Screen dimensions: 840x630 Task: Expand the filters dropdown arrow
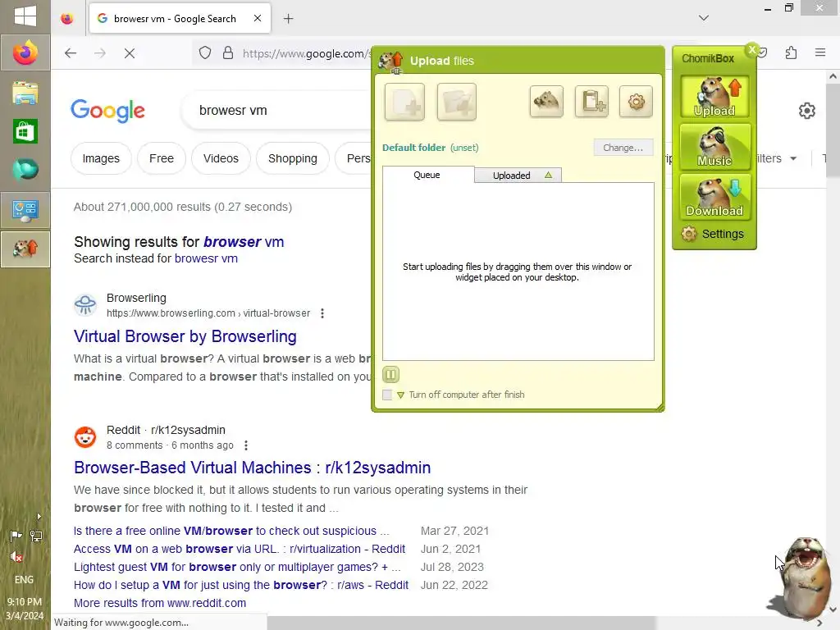793,158
